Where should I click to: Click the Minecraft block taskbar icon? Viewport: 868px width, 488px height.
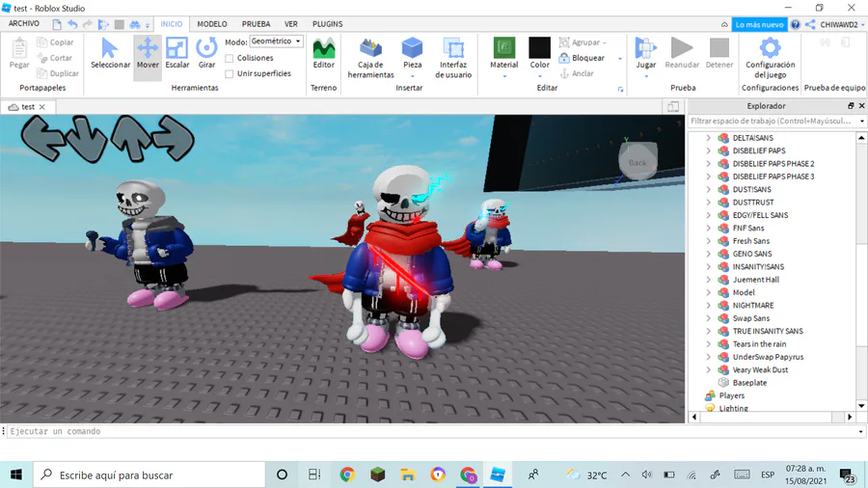pyautogui.click(x=377, y=474)
